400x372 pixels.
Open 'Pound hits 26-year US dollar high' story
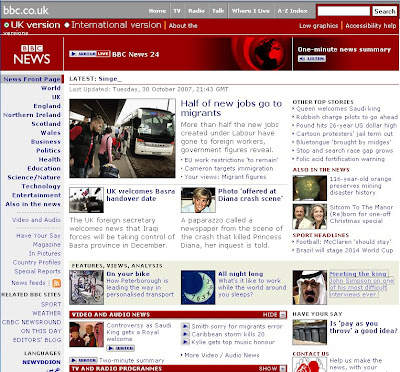pyautogui.click(x=346, y=125)
